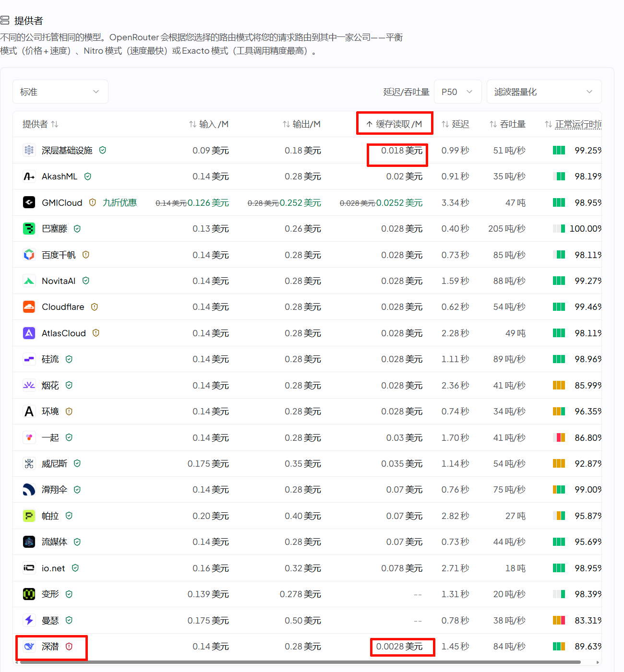This screenshot has height=672, width=624.
Task: Sort table by 正常运行时间 column
Action: [x=573, y=124]
